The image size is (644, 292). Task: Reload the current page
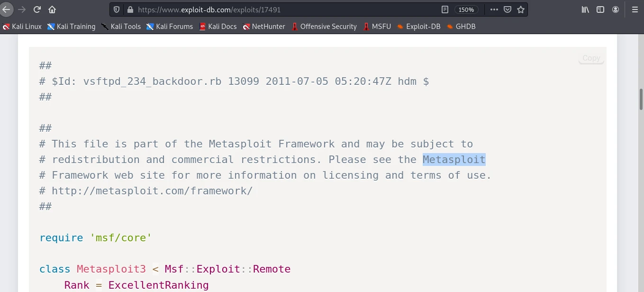pyautogui.click(x=37, y=9)
